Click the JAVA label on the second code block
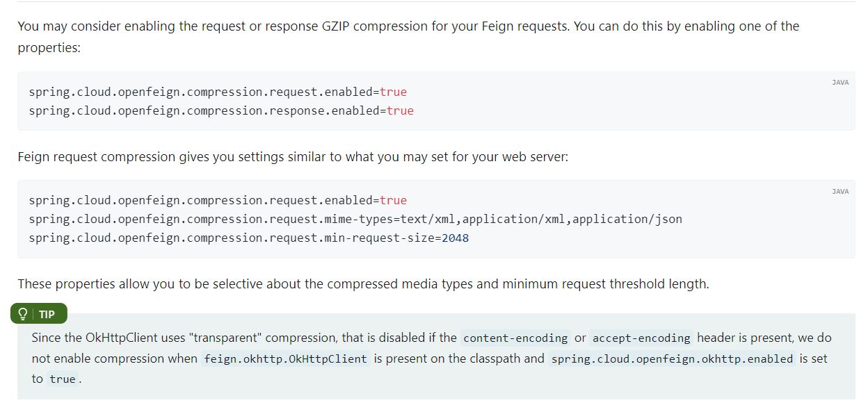 pos(840,192)
